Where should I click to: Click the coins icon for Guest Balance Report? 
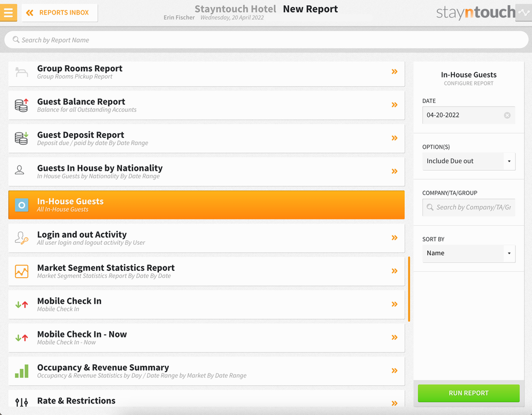[x=21, y=105]
